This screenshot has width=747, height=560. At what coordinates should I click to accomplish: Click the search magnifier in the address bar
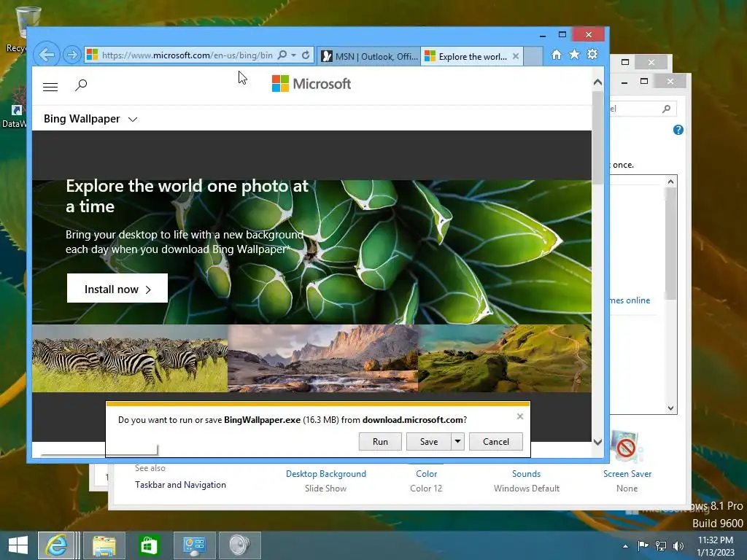point(282,55)
